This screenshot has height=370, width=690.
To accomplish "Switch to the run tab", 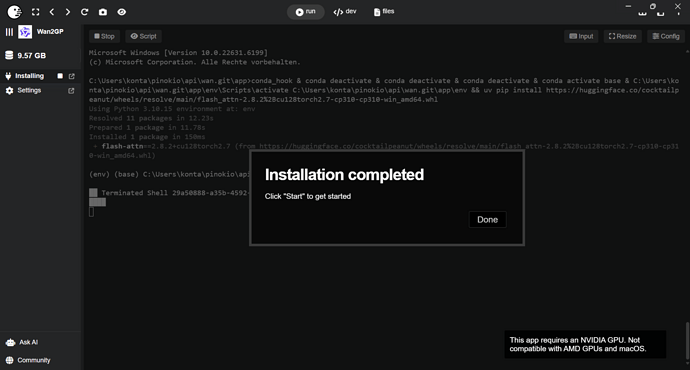I will tap(305, 12).
